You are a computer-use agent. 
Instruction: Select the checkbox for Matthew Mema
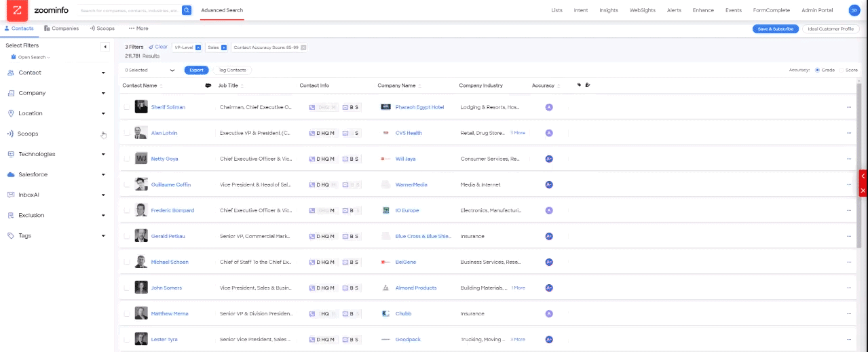[127, 313]
